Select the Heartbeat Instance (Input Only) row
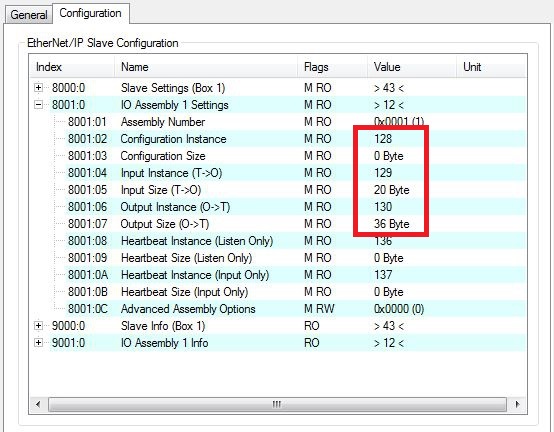This screenshot has width=554, height=432. [278, 275]
